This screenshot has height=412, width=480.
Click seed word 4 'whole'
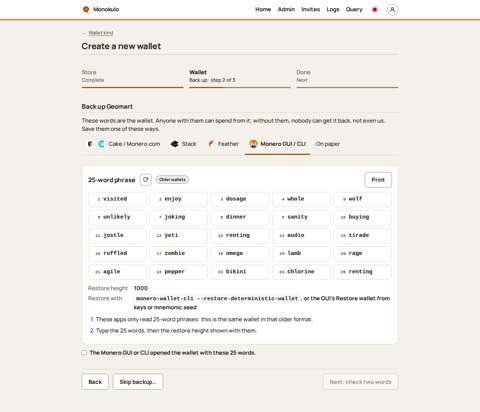[x=301, y=199]
